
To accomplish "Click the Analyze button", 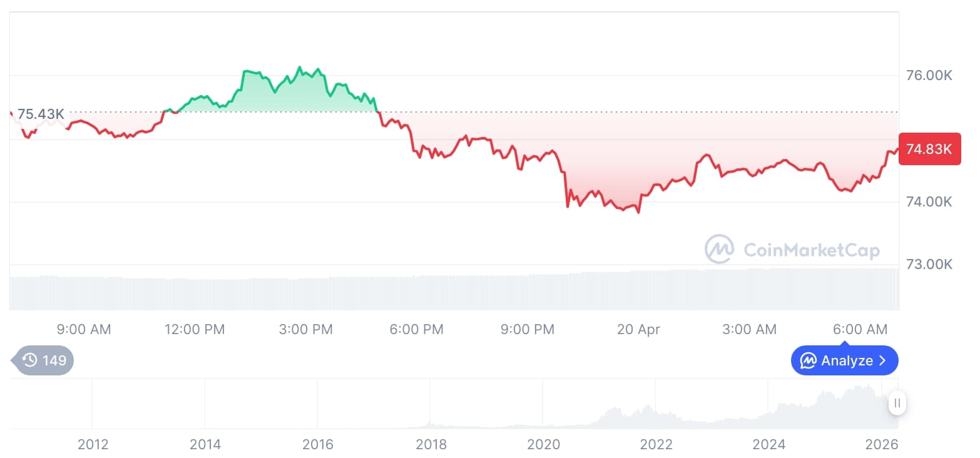I will (844, 360).
